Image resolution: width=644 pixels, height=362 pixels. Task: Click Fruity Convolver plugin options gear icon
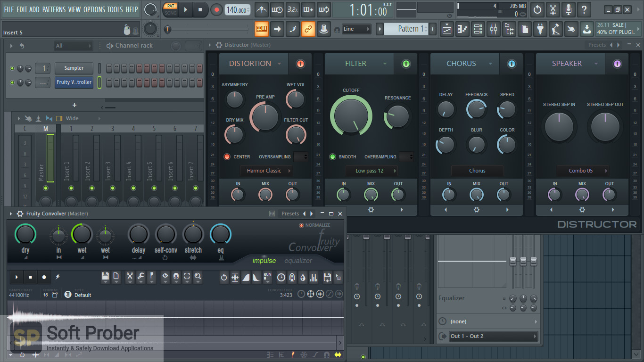click(20, 214)
